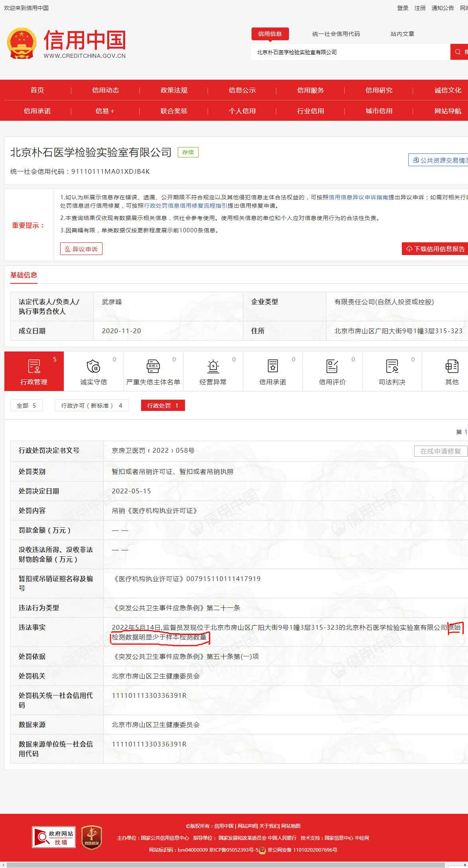Open 信用信息异议申诉指南 link
The width and height of the screenshot is (468, 868).
coord(358,197)
